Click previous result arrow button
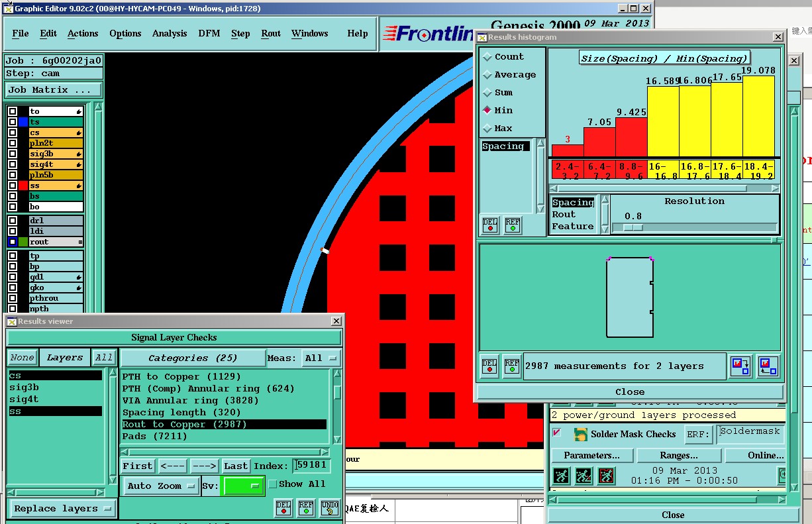Screen dimensions: 812x524 (x=172, y=466)
